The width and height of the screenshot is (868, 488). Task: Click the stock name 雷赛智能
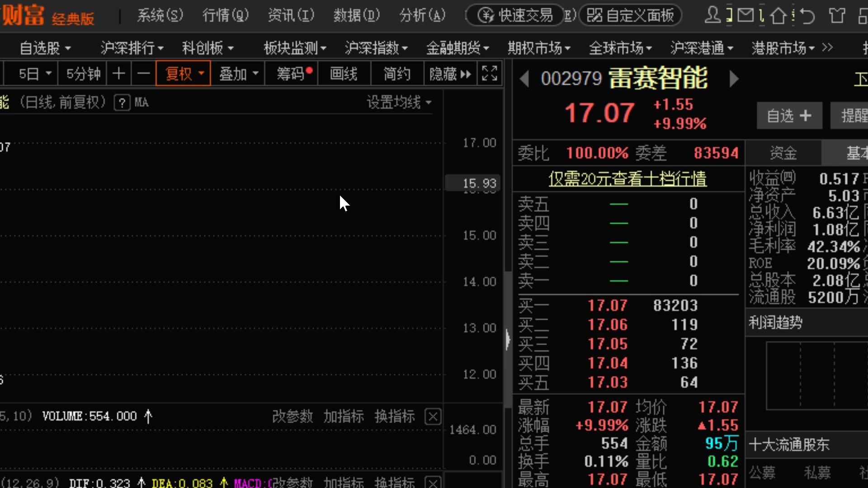click(658, 78)
